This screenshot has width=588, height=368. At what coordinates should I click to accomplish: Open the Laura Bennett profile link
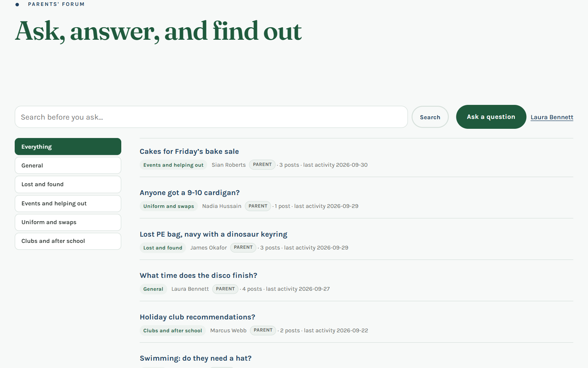tap(552, 117)
